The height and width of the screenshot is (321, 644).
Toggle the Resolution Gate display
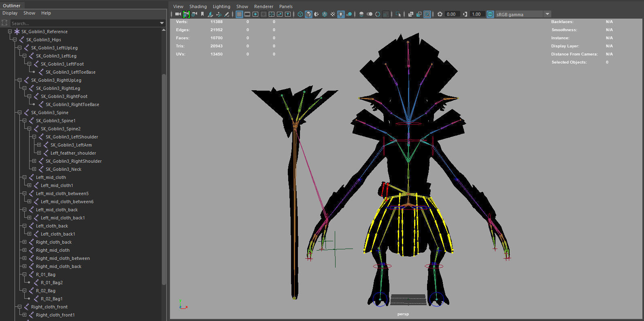pos(255,14)
